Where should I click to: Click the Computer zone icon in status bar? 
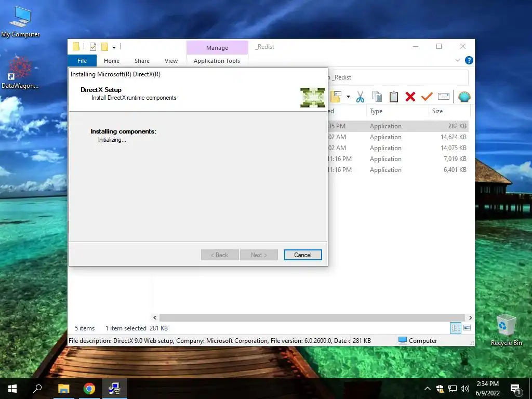point(403,340)
